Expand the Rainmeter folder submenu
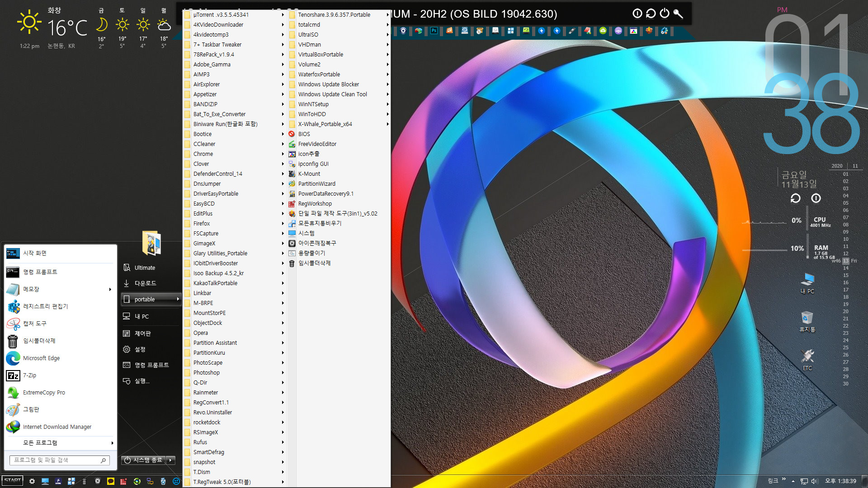The height and width of the screenshot is (488, 868). tap(234, 392)
